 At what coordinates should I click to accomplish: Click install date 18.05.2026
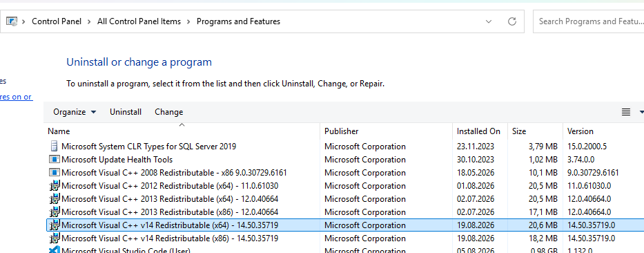pyautogui.click(x=475, y=172)
